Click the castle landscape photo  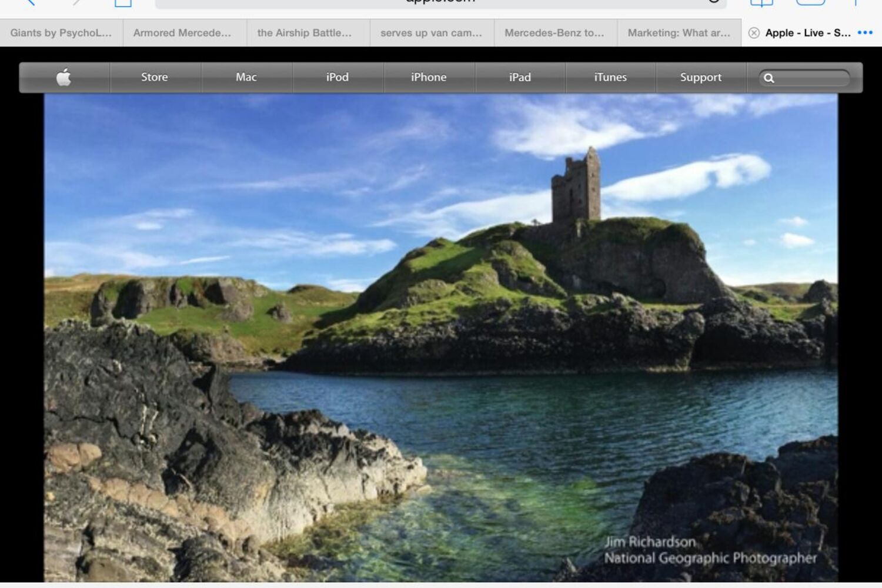(441, 338)
